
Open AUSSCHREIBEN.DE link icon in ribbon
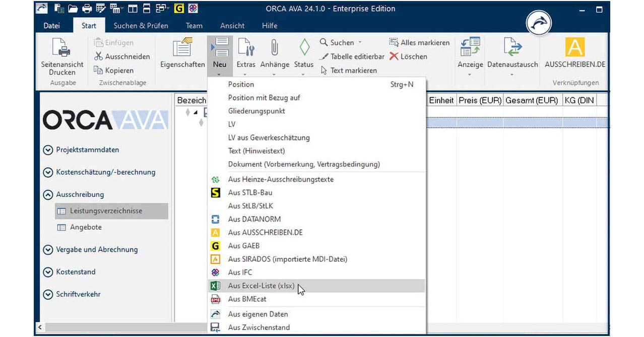click(x=575, y=47)
